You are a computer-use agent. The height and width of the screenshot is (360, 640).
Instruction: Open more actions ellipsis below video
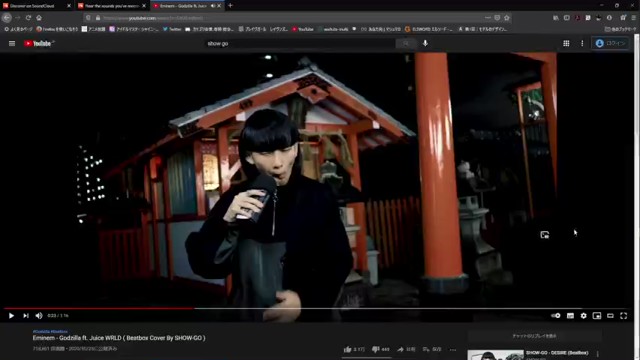click(453, 349)
